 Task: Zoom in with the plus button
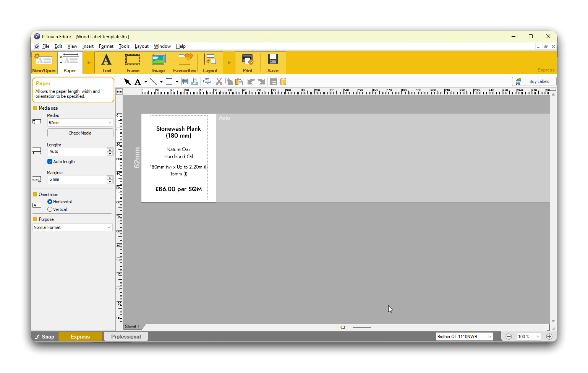tap(549, 337)
